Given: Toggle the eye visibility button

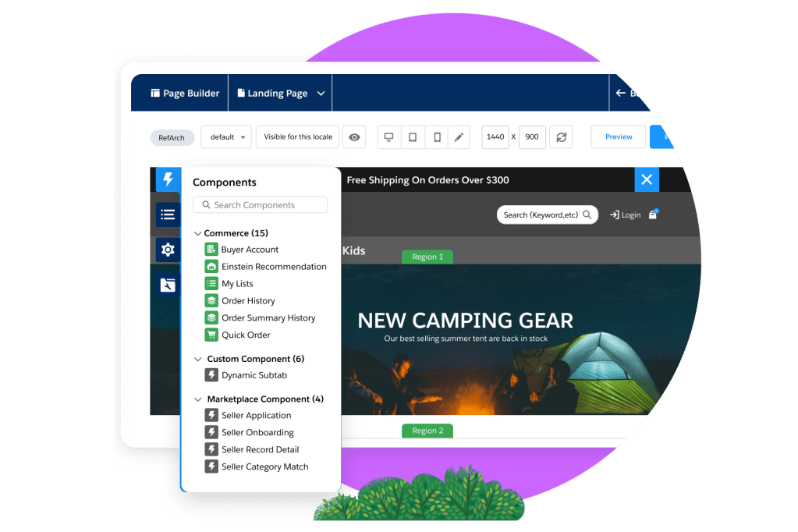Looking at the screenshot, I should 354,137.
